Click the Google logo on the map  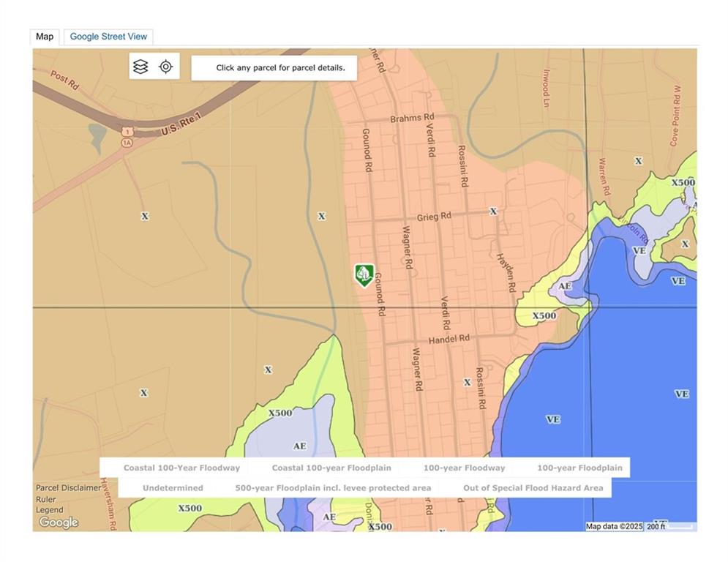click(59, 522)
